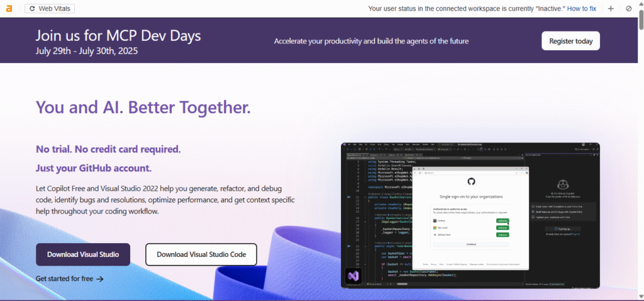
Task: Click the Download Visual Studio Code button
Action: coord(201,254)
